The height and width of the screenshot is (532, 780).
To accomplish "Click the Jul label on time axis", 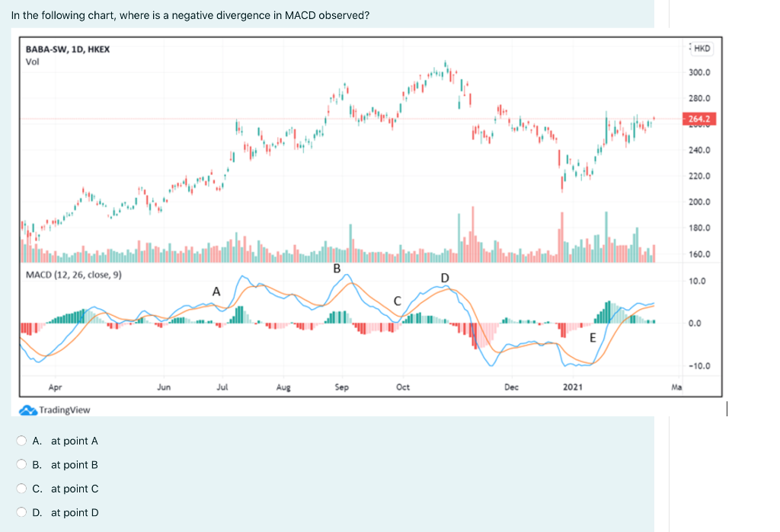I will (222, 387).
